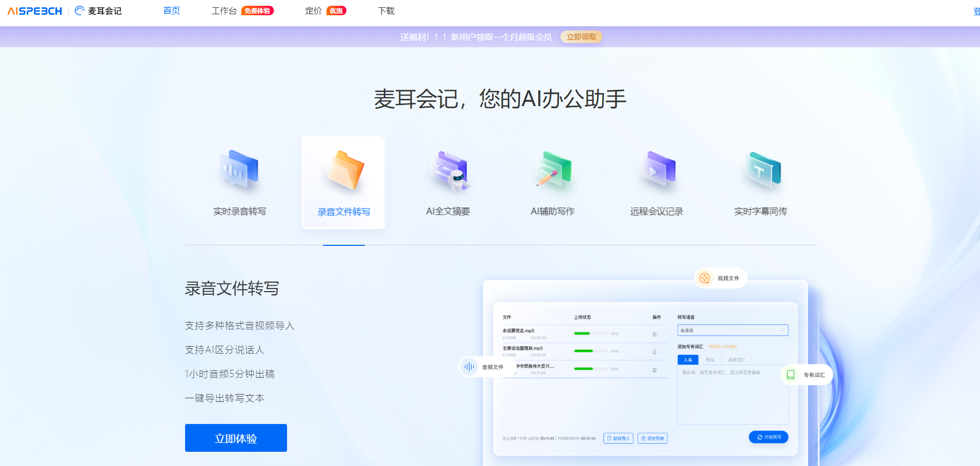Click the text 支持多种格式音视频导入

coord(240,326)
